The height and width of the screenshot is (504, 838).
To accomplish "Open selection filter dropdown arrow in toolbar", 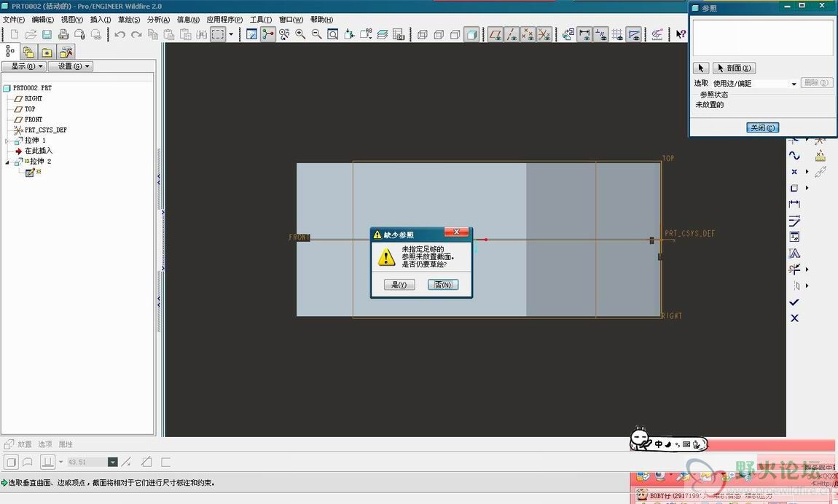I will point(231,34).
